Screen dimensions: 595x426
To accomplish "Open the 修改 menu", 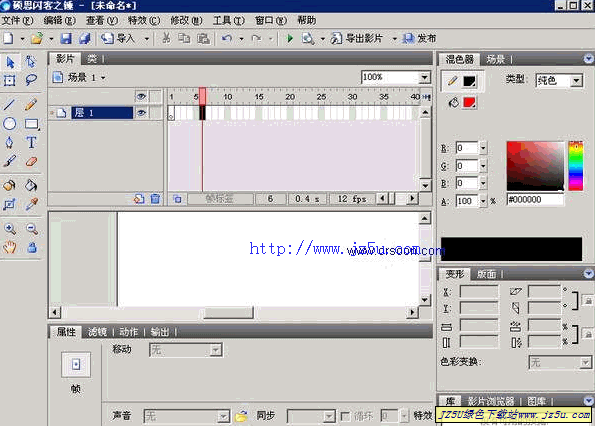I will tap(186, 20).
